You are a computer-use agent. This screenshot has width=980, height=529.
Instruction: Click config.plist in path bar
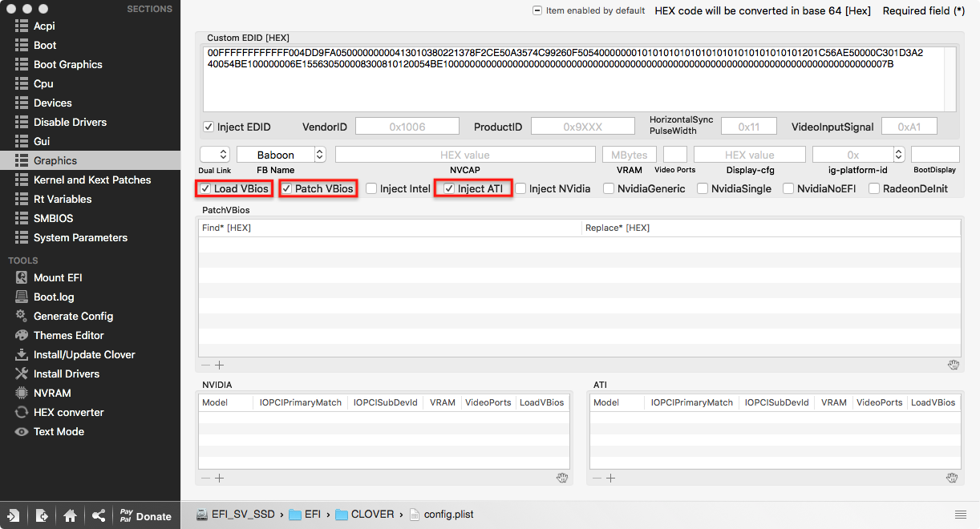pos(442,515)
